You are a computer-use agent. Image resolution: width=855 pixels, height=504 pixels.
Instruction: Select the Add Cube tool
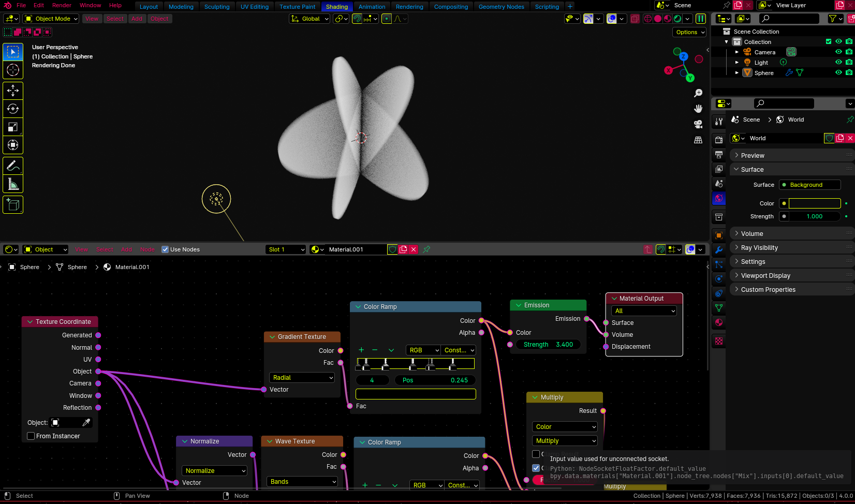(x=13, y=205)
